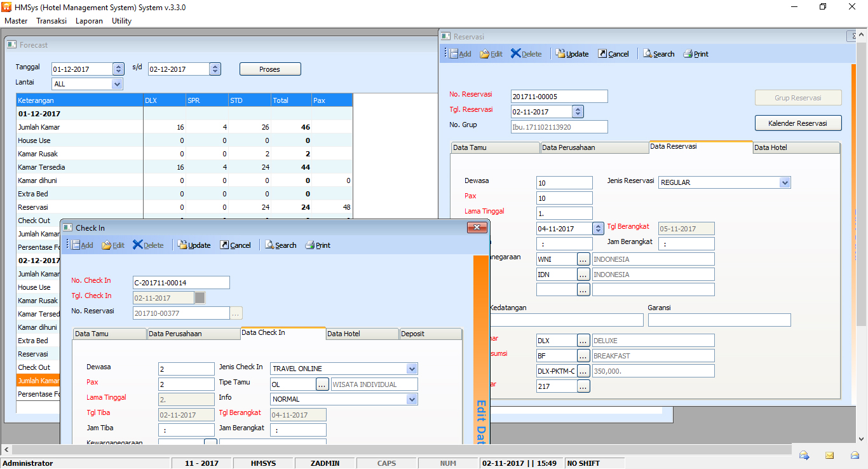Click Forecast end date 02-12-2017 spinner
The width and height of the screenshot is (868, 469).
(x=215, y=69)
